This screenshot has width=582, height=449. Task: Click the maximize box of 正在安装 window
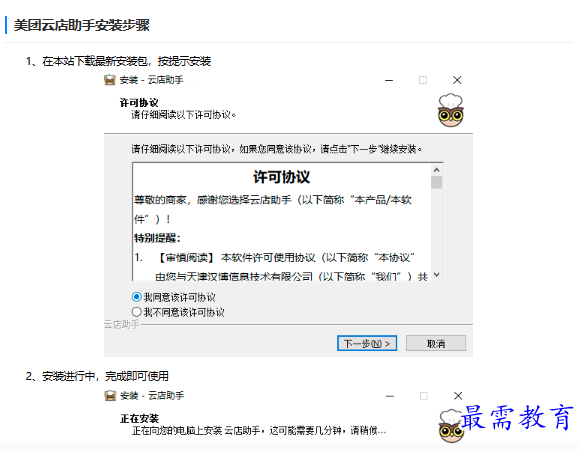[424, 396]
